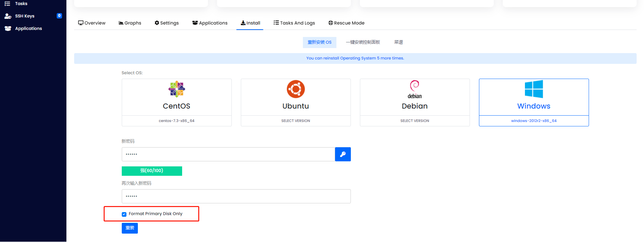
Task: Select the 一键安装控制面板 sub-tab
Action: (x=363, y=42)
